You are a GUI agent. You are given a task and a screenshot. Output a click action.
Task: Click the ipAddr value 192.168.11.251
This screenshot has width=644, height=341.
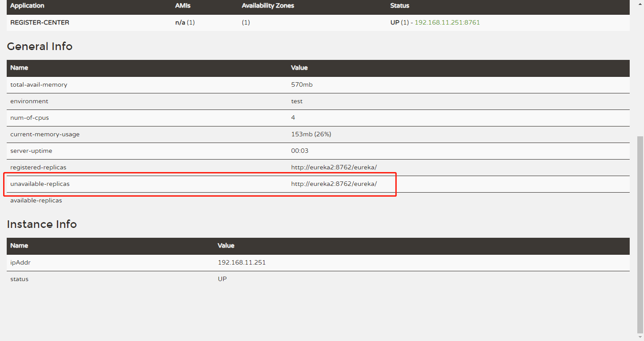pyautogui.click(x=241, y=262)
